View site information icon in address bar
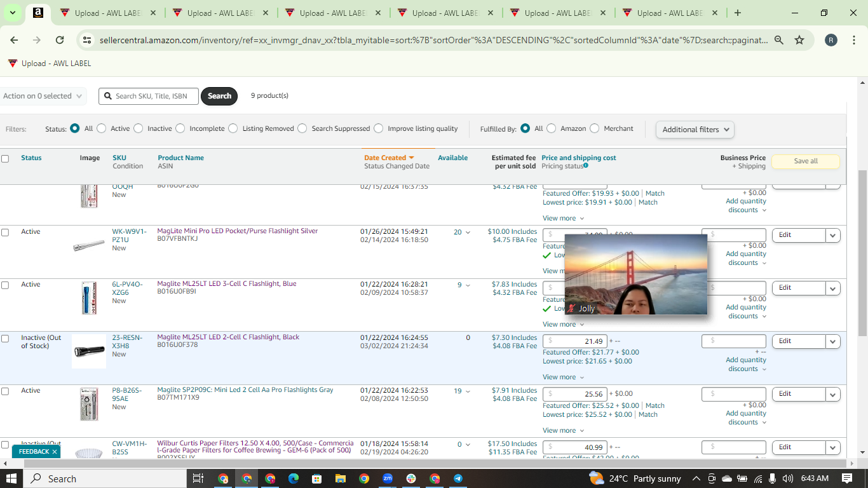 (x=88, y=40)
